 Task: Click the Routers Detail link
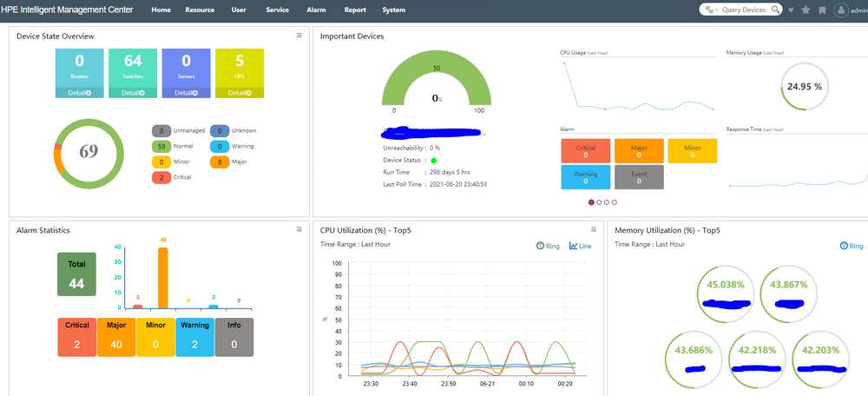79,93
